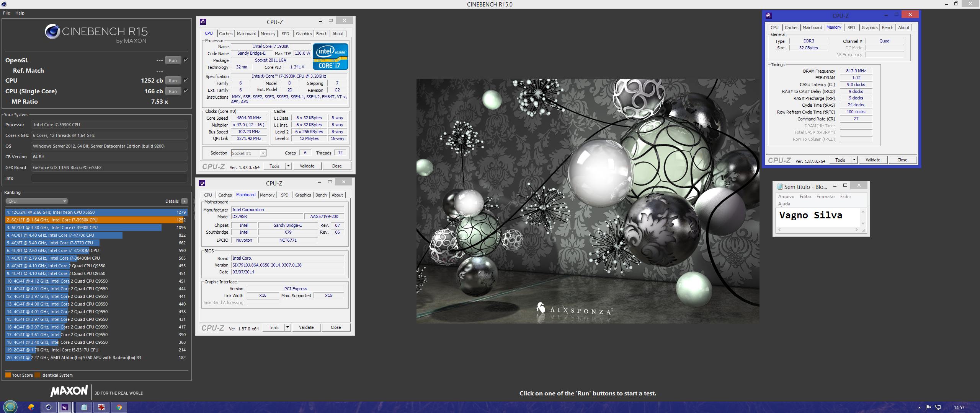
Task: Run the CPU benchmark
Action: click(x=173, y=80)
